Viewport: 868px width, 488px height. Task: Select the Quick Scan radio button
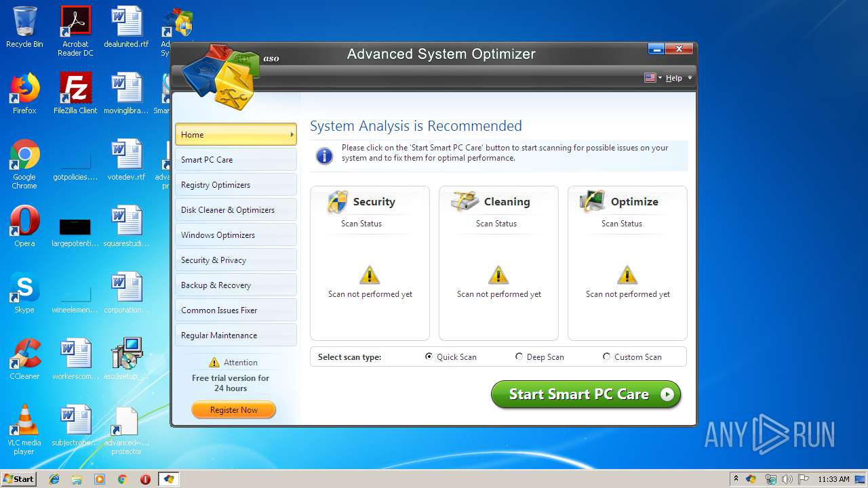(429, 357)
